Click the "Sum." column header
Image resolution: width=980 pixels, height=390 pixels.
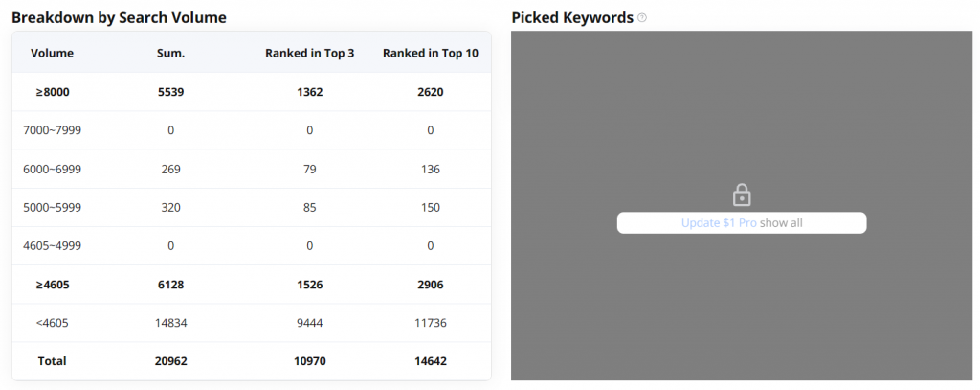170,53
